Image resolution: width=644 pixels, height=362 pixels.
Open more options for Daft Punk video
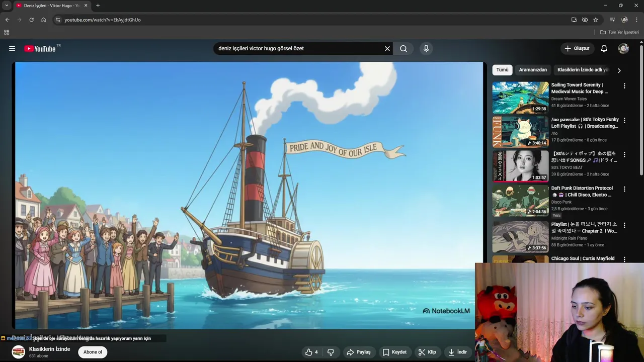coord(624,189)
